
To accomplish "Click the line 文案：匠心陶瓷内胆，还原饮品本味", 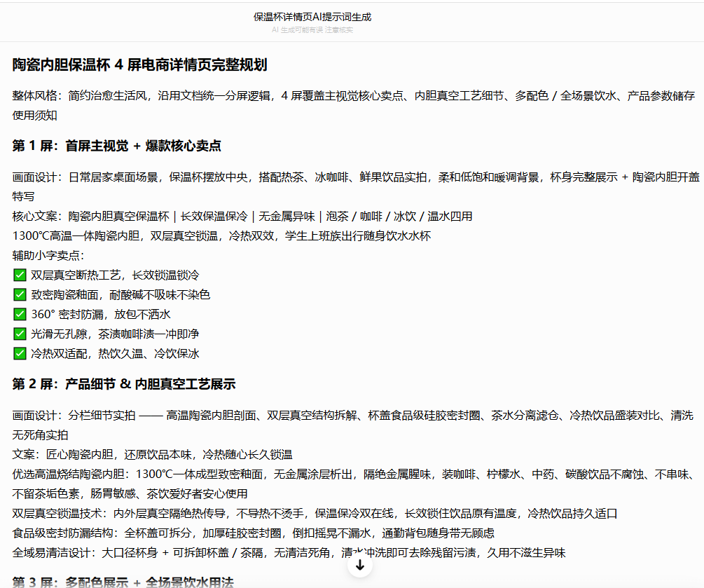I will [x=152, y=455].
